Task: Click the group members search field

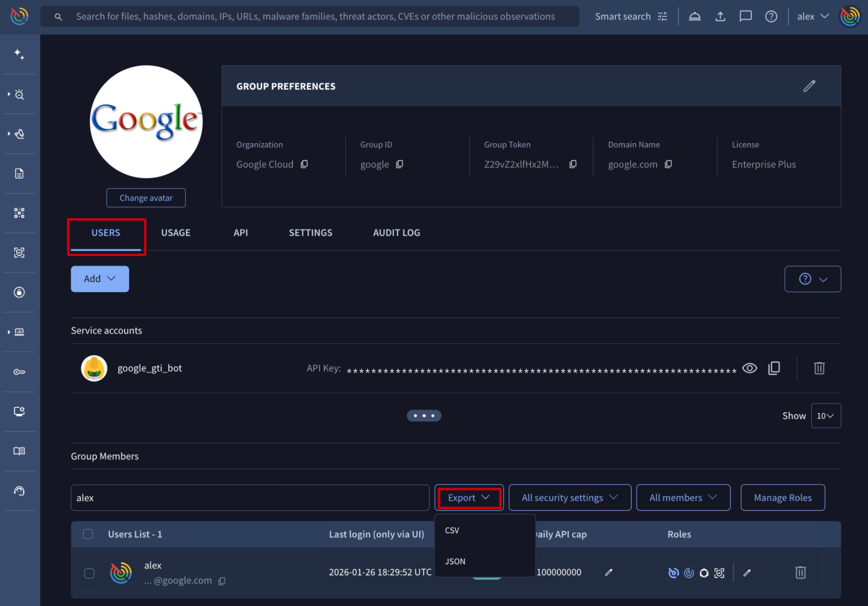Action: point(250,498)
